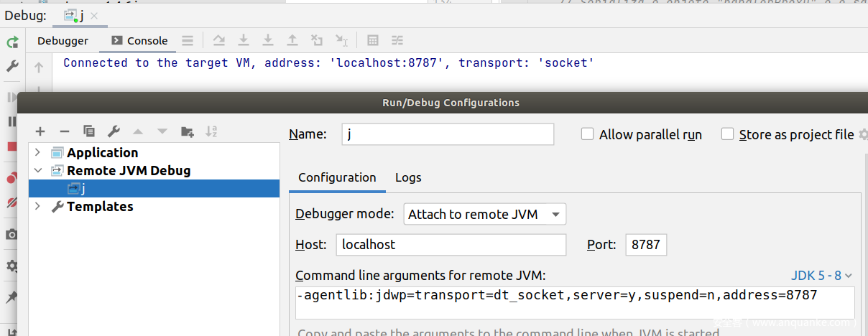The image size is (868, 336).
Task: Expand the Templates tree node
Action: coord(37,207)
